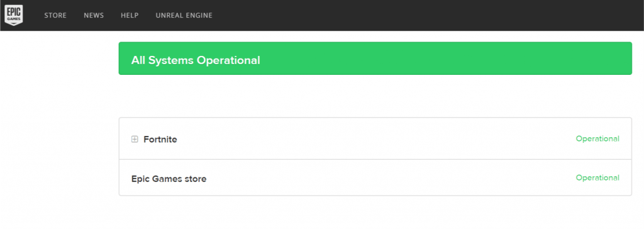Click Epic Games store's Operational status text
This screenshot has height=229, width=644.
click(597, 178)
